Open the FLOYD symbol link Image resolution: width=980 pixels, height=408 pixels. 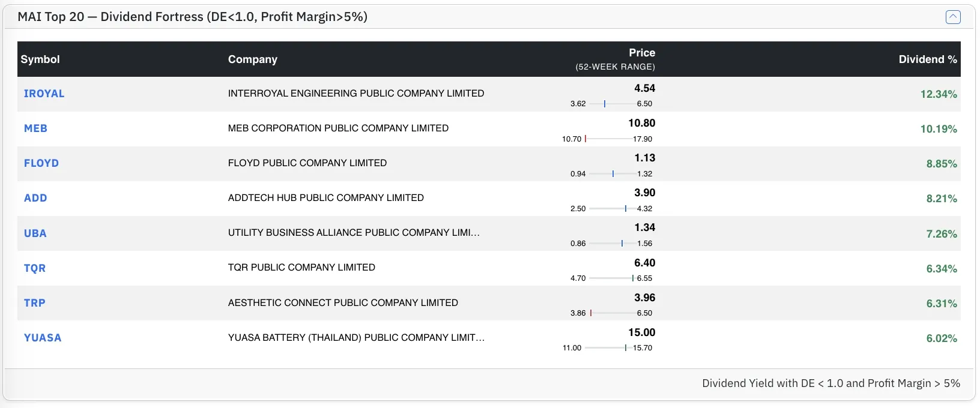click(x=41, y=163)
